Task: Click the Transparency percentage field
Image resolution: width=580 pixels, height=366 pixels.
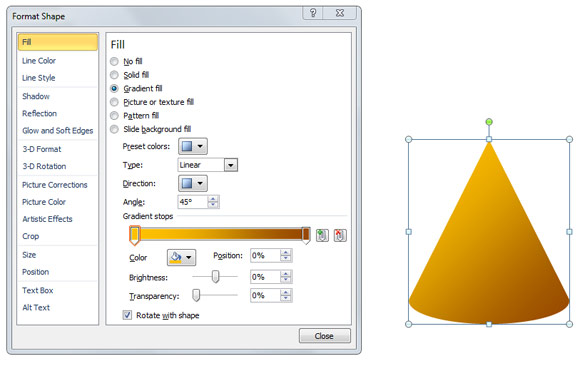Action: (265, 296)
